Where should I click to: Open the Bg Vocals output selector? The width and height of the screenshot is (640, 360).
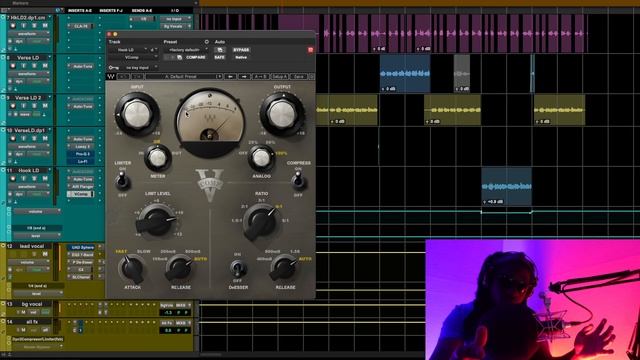tap(175, 26)
